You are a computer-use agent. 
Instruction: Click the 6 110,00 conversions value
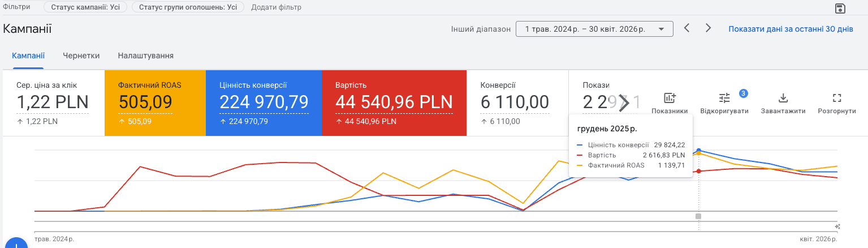coord(515,102)
